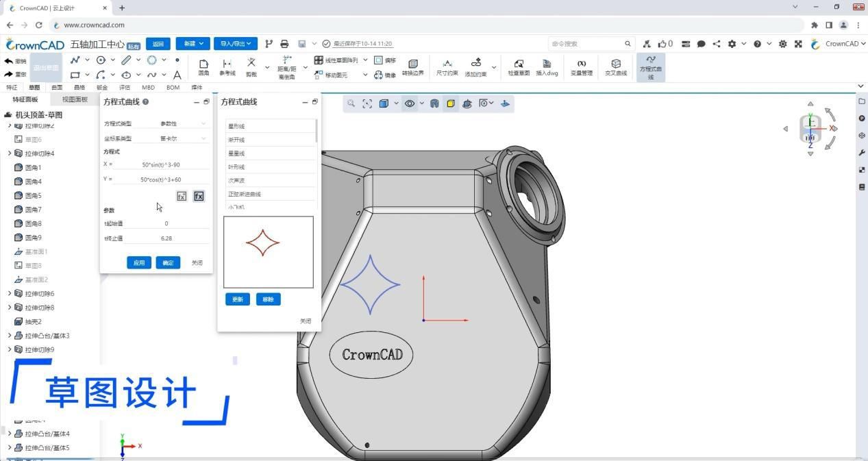
Task: Toggle the fx button beside the X equation
Action: [x=182, y=196]
